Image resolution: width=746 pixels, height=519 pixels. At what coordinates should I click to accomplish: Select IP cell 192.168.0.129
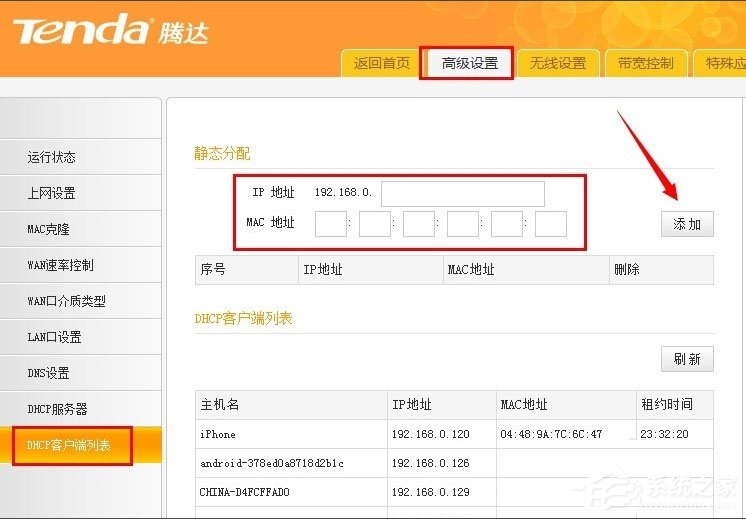tap(442, 492)
